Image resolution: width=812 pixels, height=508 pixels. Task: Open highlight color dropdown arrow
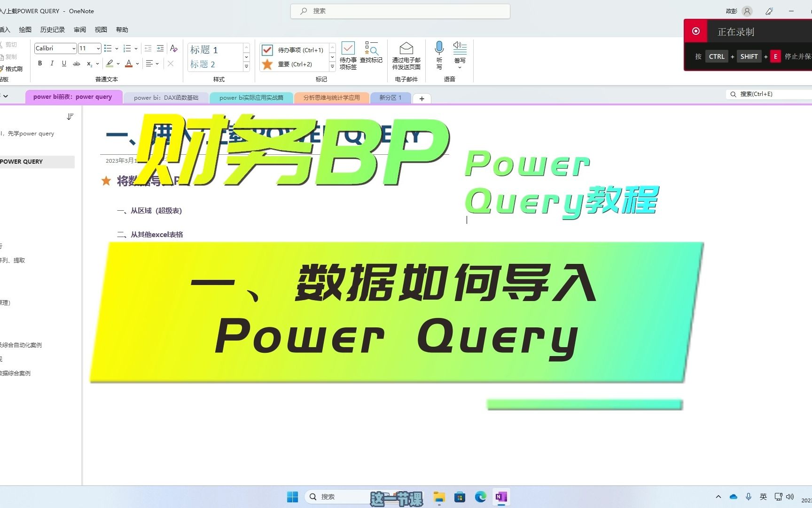coord(118,63)
